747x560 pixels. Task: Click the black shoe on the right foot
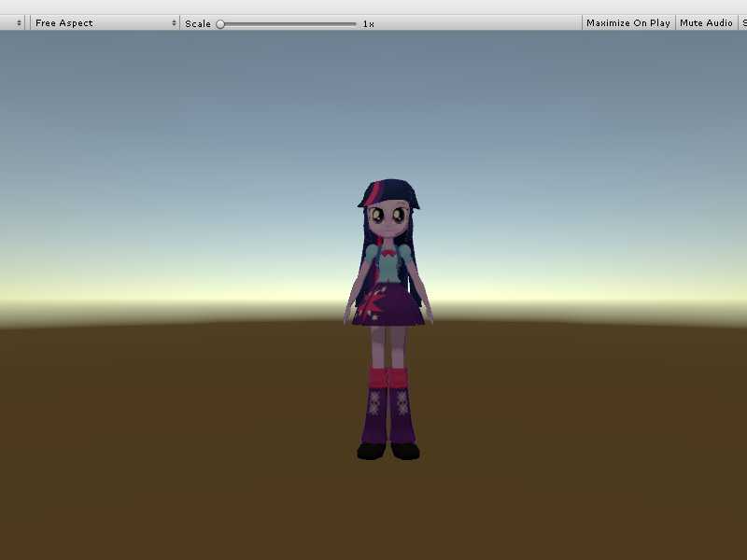coord(405,452)
